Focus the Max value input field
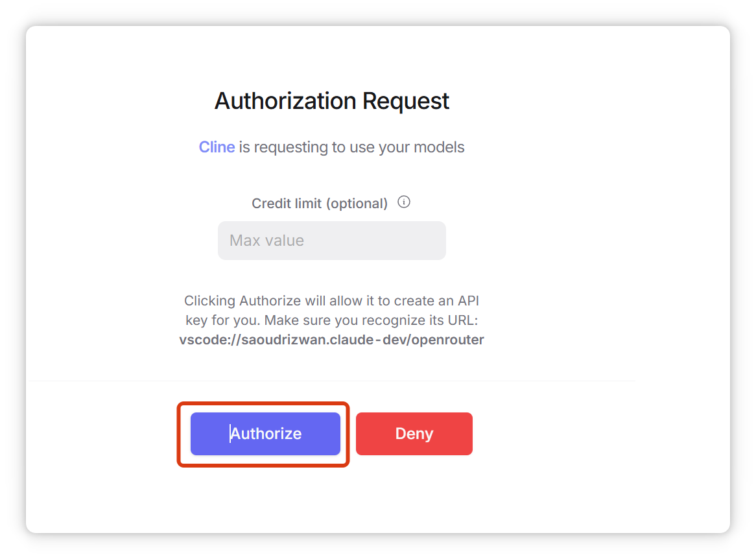The height and width of the screenshot is (559, 756). (331, 241)
